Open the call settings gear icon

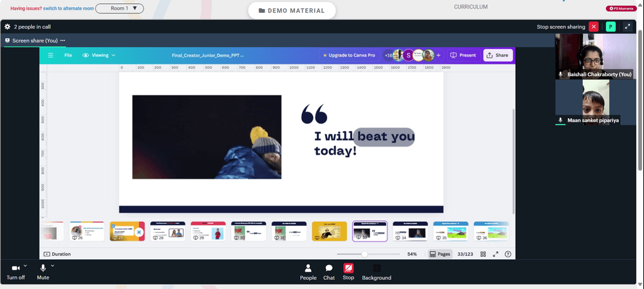tap(7, 26)
